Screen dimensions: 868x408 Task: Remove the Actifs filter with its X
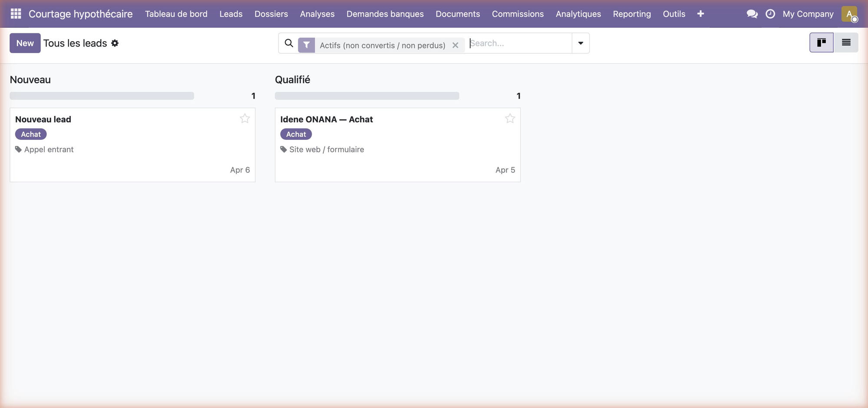455,45
